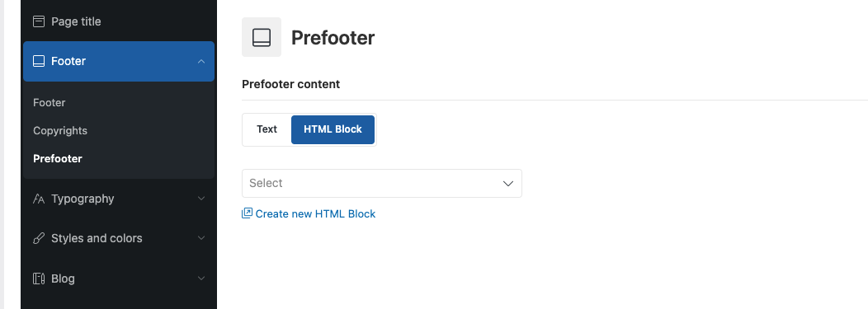Select the HTML Block toggle option

[333, 129]
